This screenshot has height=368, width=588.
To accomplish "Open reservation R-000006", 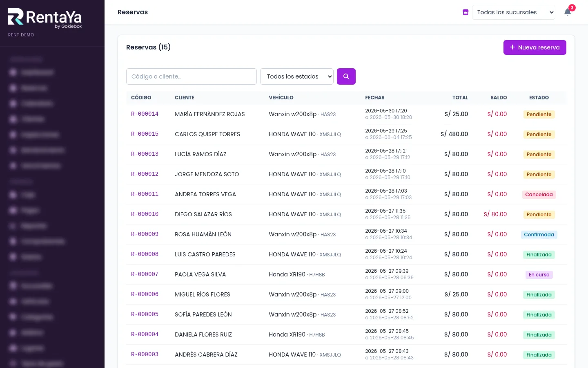I will pyautogui.click(x=145, y=294).
